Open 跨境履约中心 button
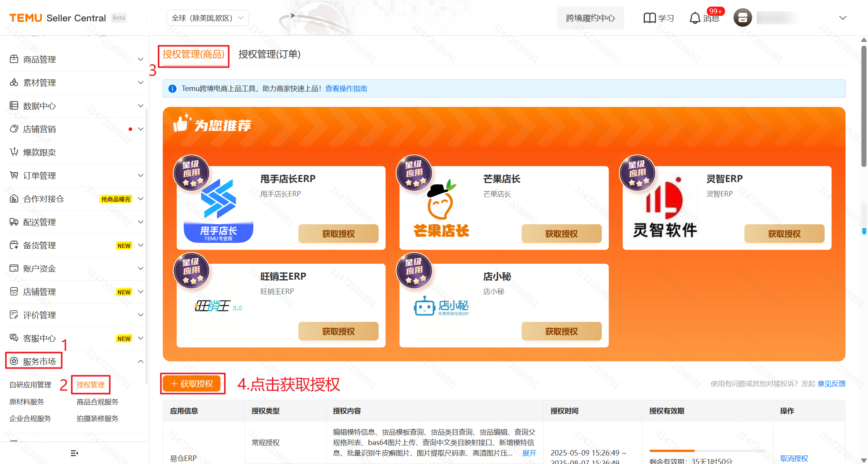Viewport: 868px width, 464px height. pyautogui.click(x=590, y=18)
